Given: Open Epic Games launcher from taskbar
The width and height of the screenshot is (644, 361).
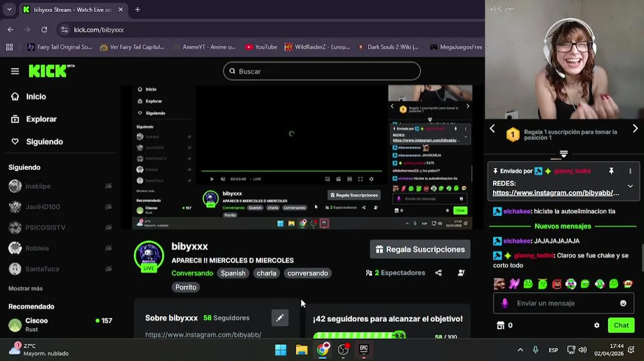Looking at the screenshot, I should point(364,349).
